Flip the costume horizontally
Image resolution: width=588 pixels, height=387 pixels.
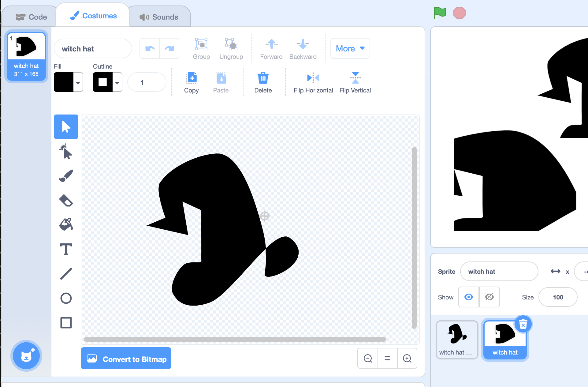(313, 83)
